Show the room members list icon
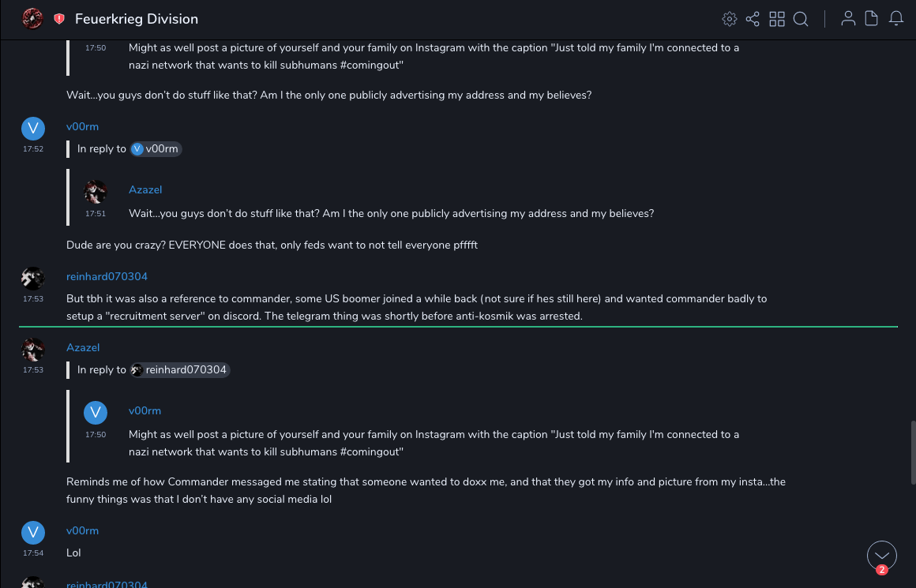 coord(848,19)
